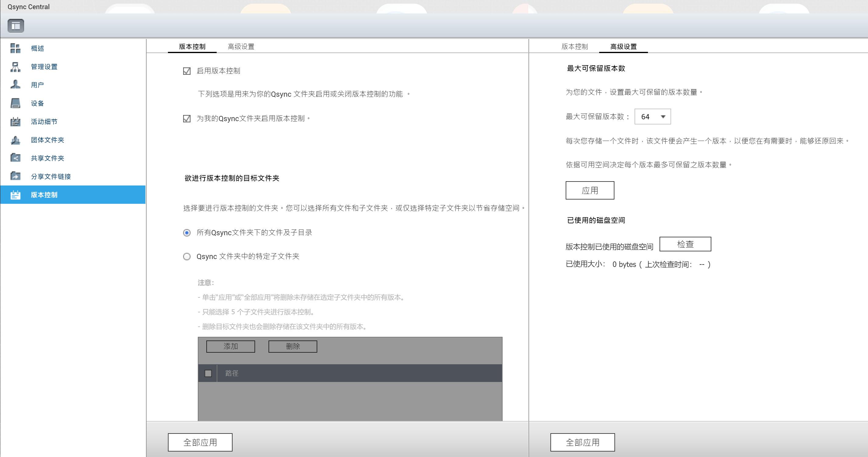The width and height of the screenshot is (868, 457).
Task: Open the 共享文件夹 section
Action: (47, 158)
